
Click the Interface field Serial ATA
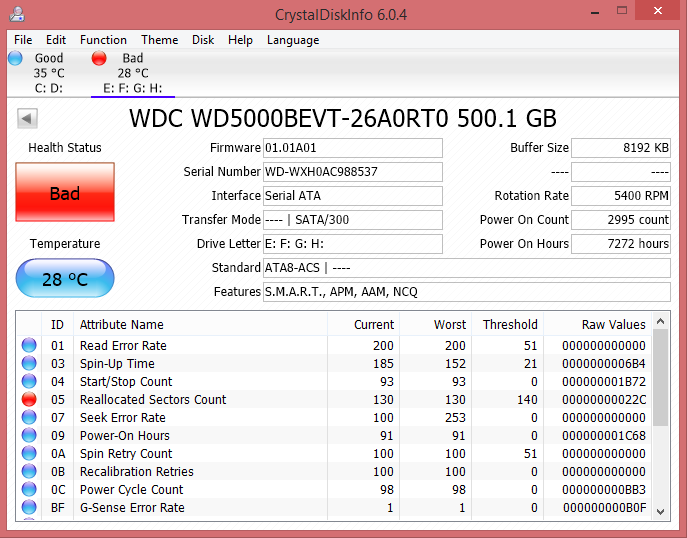pos(353,196)
